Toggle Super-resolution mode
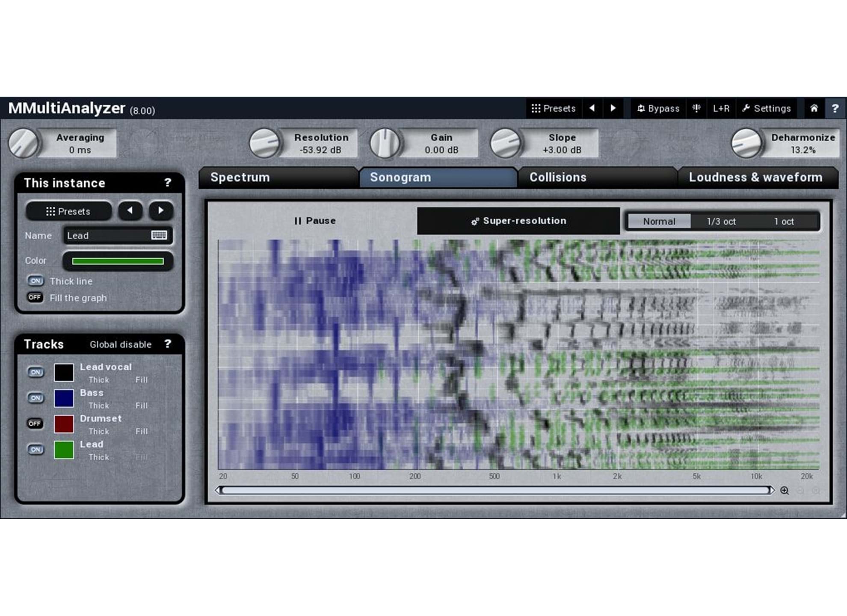 click(x=518, y=221)
